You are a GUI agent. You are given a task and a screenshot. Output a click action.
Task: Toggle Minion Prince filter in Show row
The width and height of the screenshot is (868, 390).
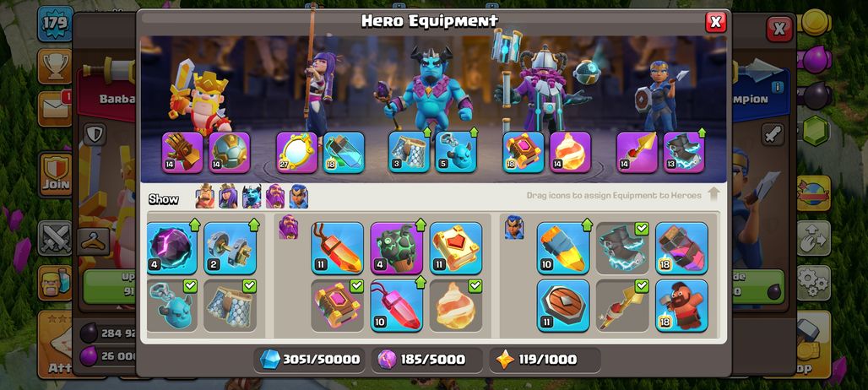(252, 197)
